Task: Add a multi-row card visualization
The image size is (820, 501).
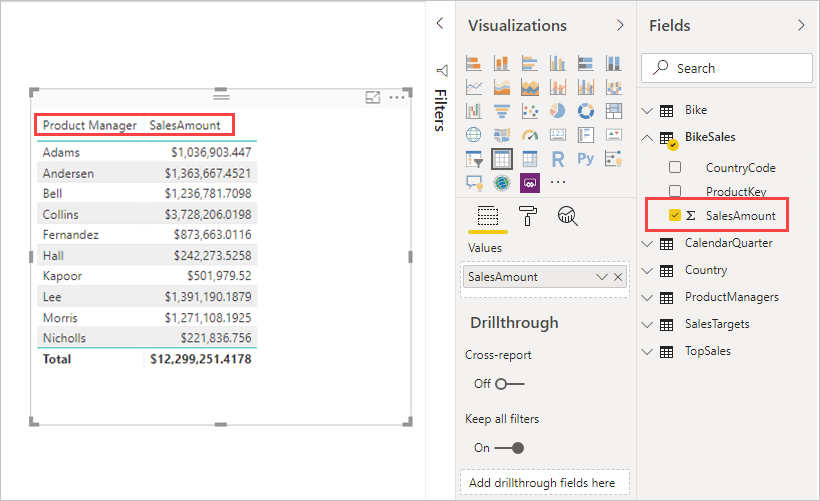Action: (586, 135)
